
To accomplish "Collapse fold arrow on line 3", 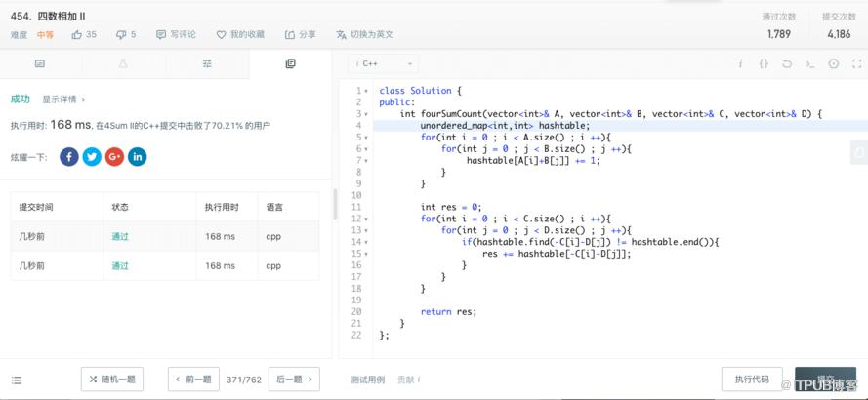I will [x=366, y=114].
